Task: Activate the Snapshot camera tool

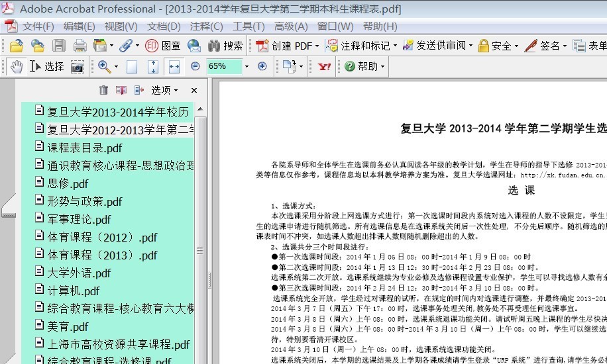Action: click(x=78, y=66)
